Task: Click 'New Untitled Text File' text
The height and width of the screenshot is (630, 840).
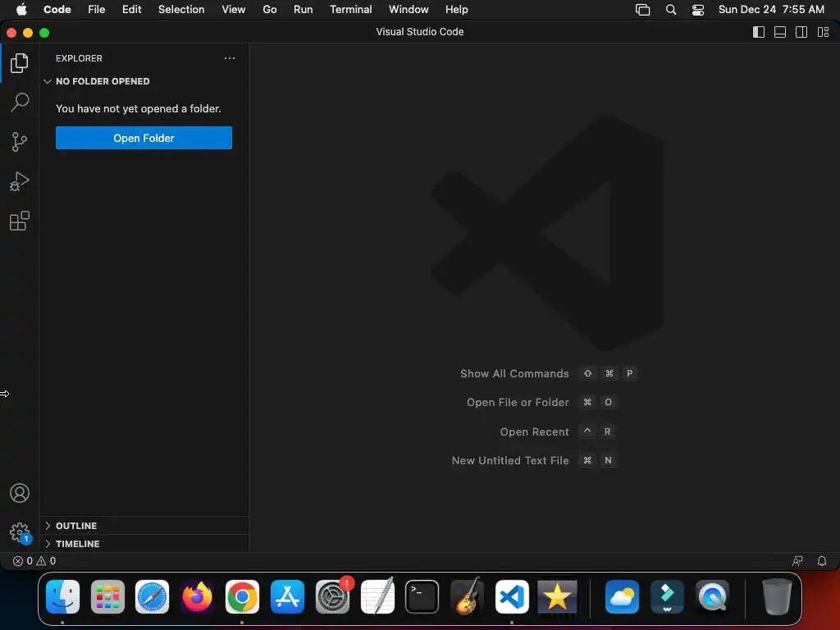Action: 510,461
